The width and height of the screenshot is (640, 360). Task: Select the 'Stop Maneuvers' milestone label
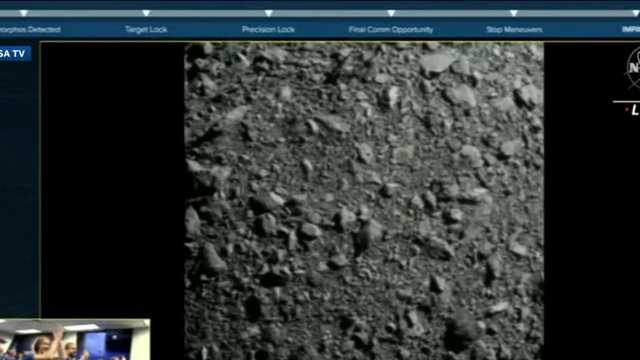coord(514,29)
